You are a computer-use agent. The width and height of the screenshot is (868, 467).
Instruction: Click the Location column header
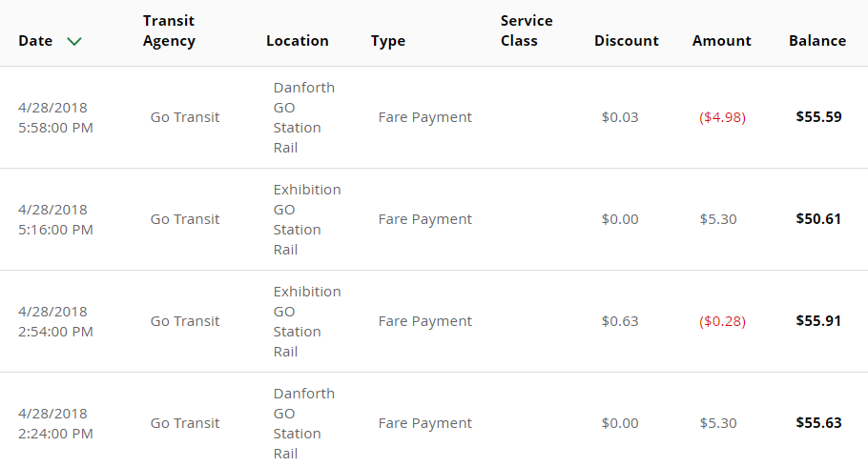tap(297, 41)
